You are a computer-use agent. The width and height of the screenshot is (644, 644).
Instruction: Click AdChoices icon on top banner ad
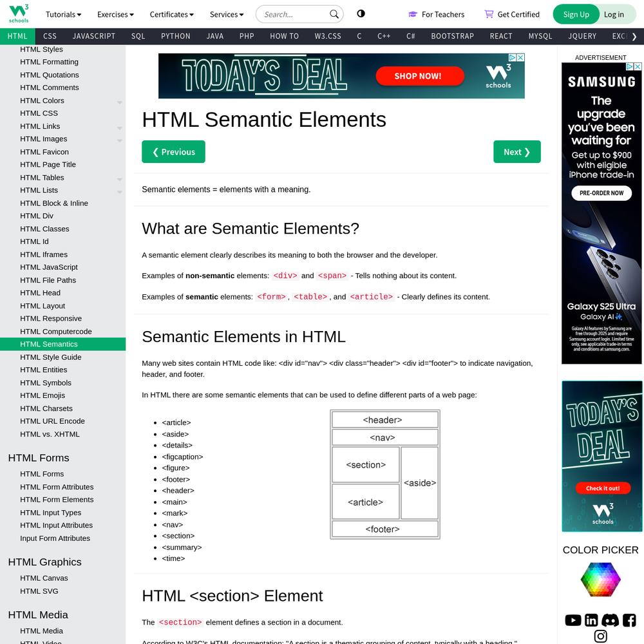coord(513,57)
